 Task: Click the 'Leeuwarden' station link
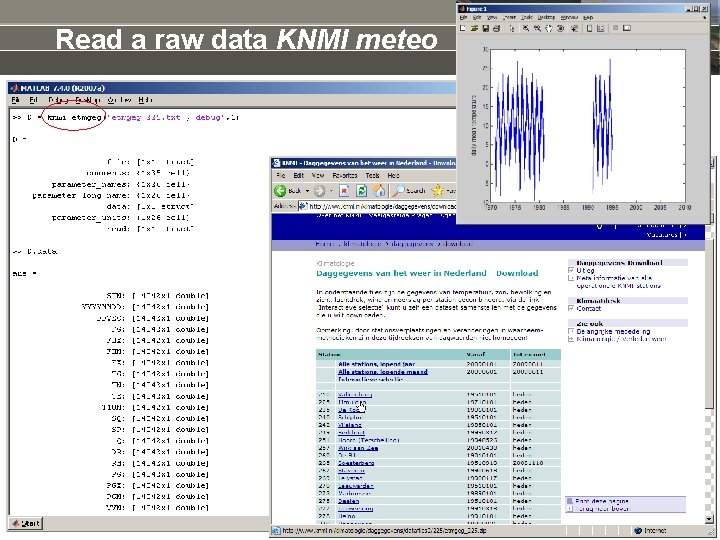(355, 486)
